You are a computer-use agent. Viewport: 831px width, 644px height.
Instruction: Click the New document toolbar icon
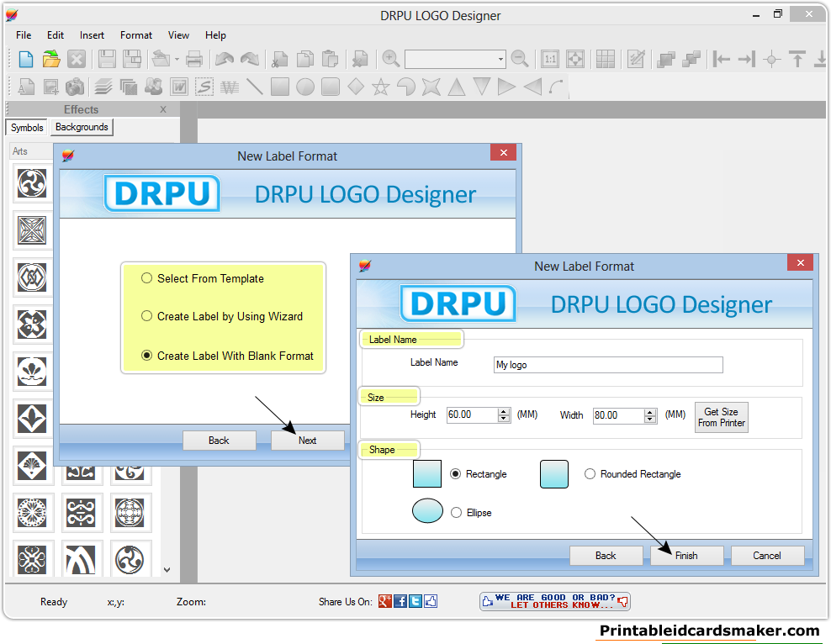tap(25, 59)
